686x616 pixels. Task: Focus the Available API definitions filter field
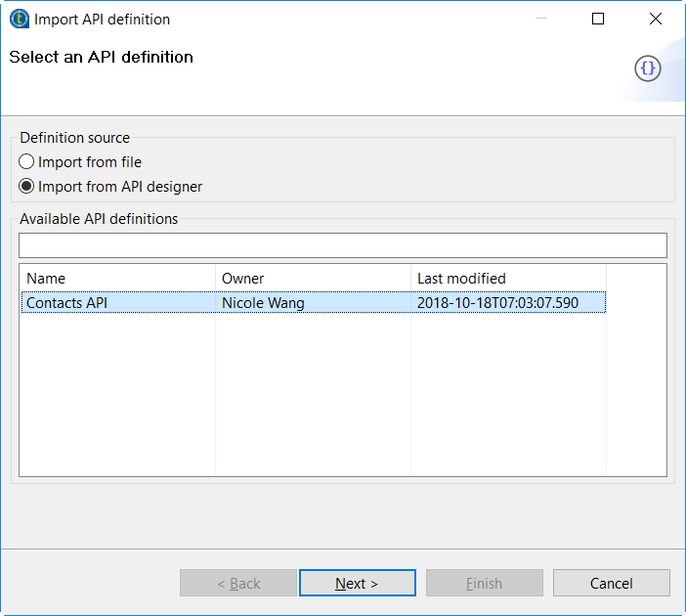point(342,245)
